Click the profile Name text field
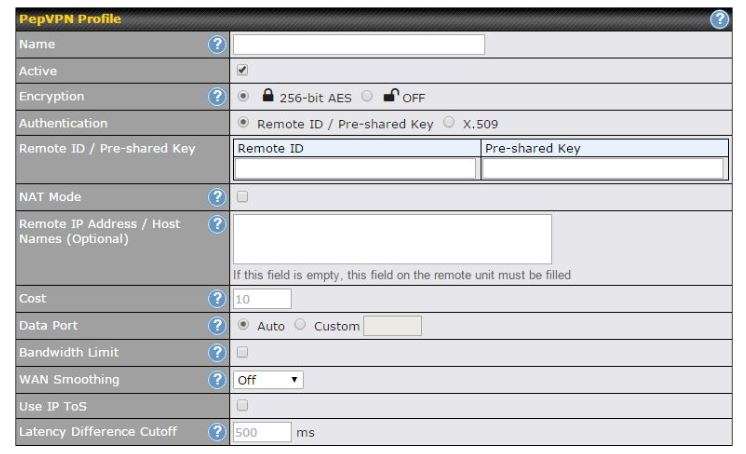The image size is (746, 454). 358,45
